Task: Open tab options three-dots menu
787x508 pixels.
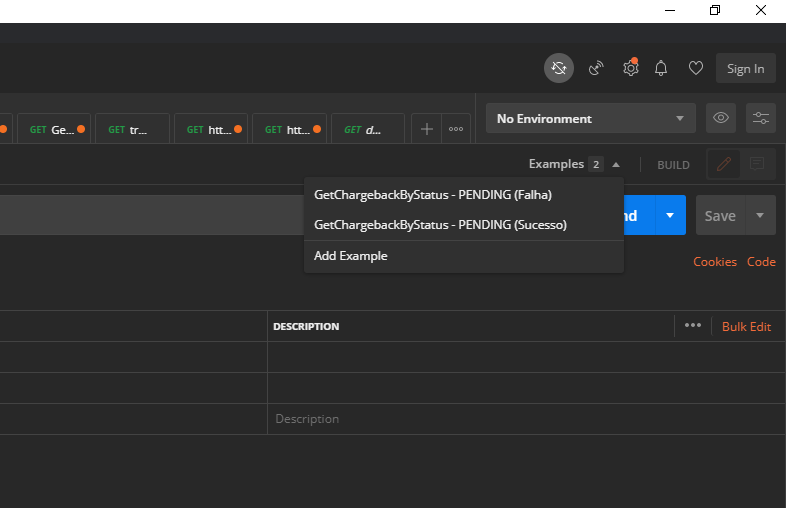Action: (x=456, y=129)
